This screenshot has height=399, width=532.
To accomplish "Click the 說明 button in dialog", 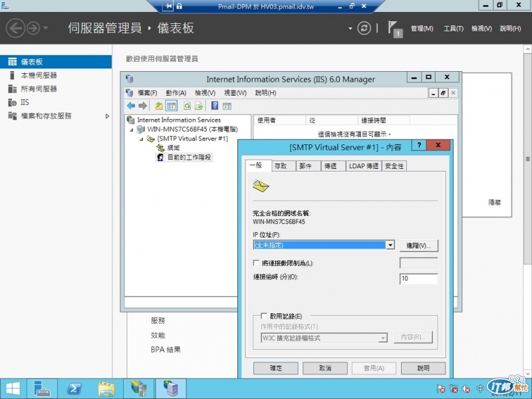I will tap(424, 368).
